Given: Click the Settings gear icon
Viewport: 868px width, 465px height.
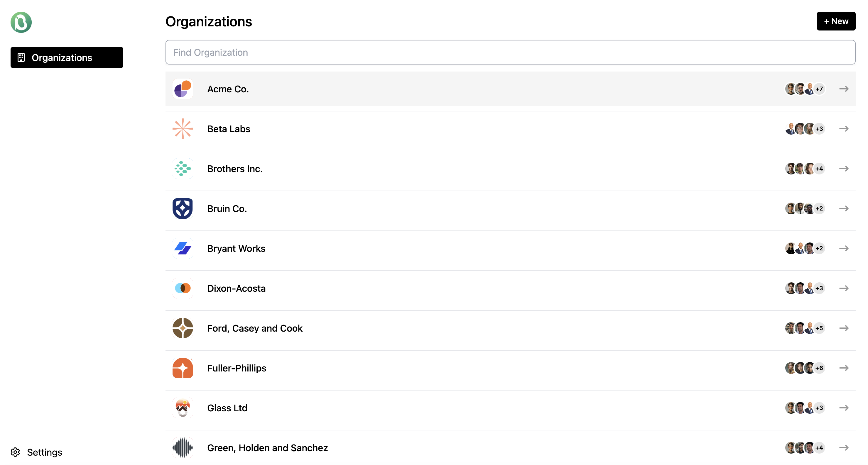Looking at the screenshot, I should click(x=15, y=452).
